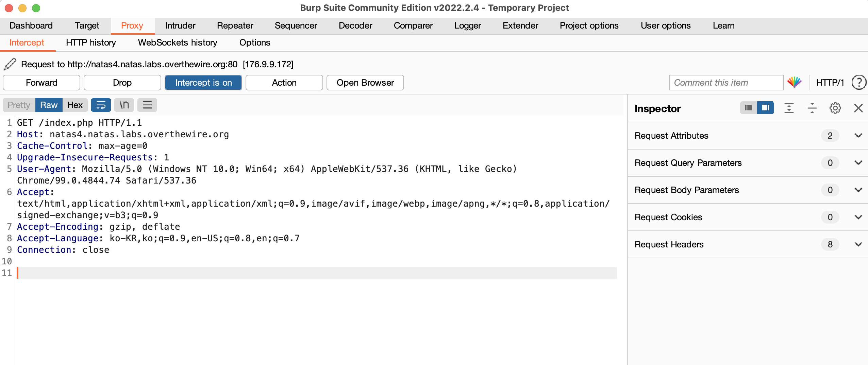Open the Learn tab
The image size is (868, 365).
(723, 26)
